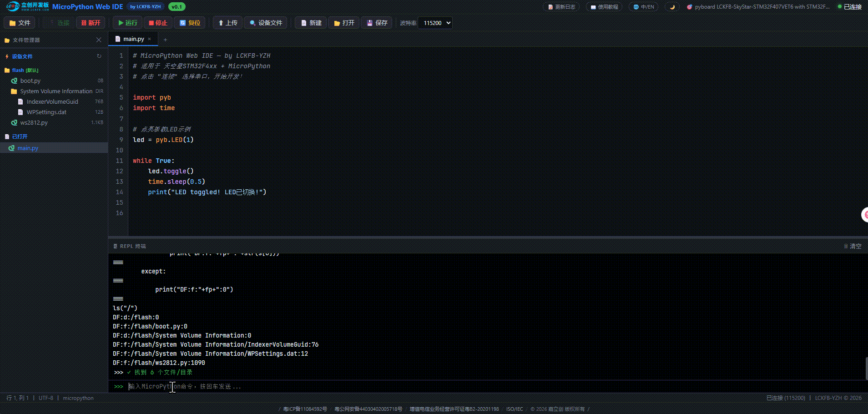Refresh the 设备文件 list in sidebar

tap(99, 56)
